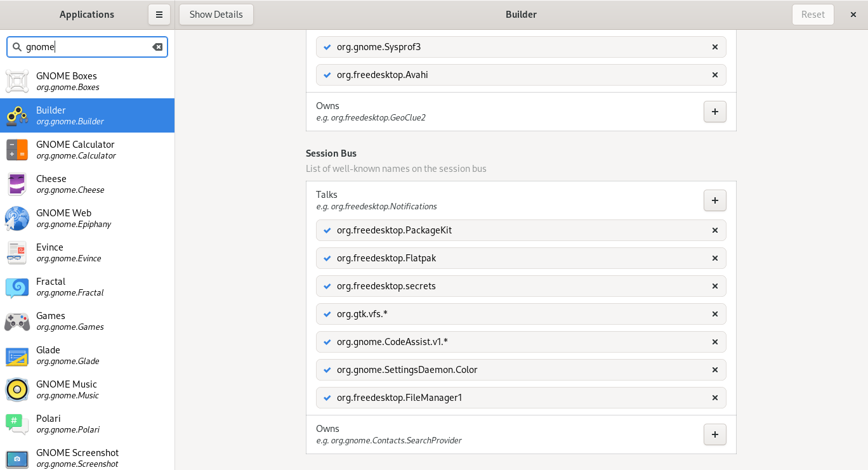The height and width of the screenshot is (470, 868).
Task: Toggle the org.freedesktop.Avahi checkmark
Action: (x=327, y=75)
